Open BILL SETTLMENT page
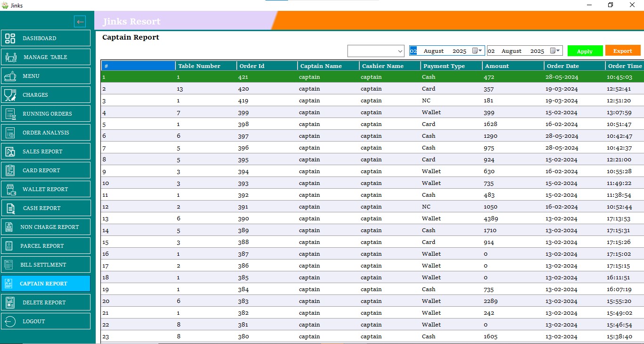The height and width of the screenshot is (344, 644). pos(46,265)
